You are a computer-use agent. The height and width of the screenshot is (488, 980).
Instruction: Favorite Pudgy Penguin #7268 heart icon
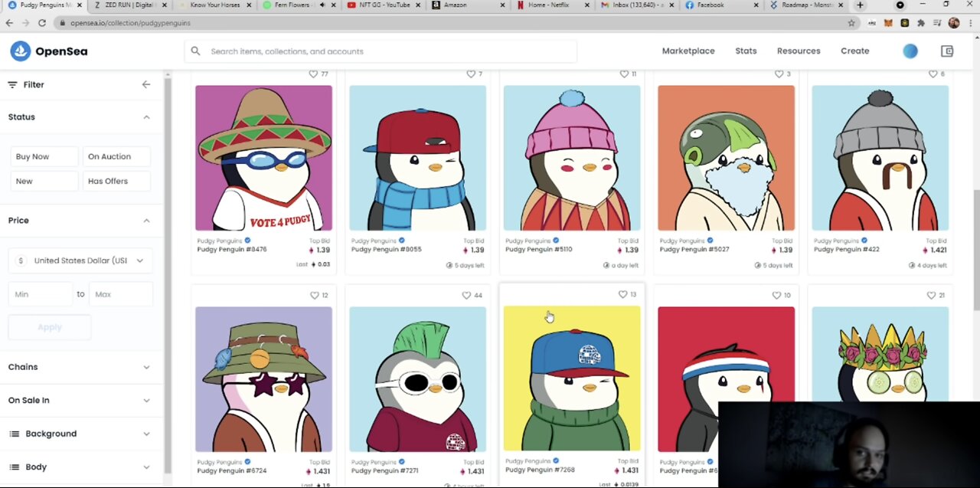point(622,294)
